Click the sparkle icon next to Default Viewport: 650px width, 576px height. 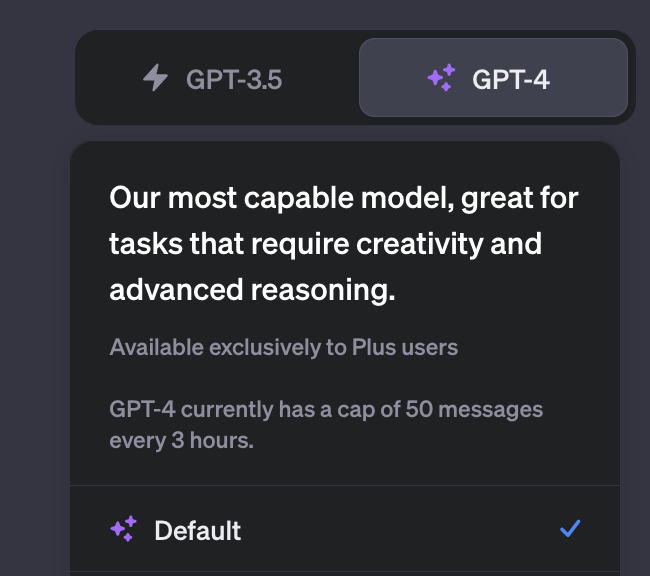point(124,529)
